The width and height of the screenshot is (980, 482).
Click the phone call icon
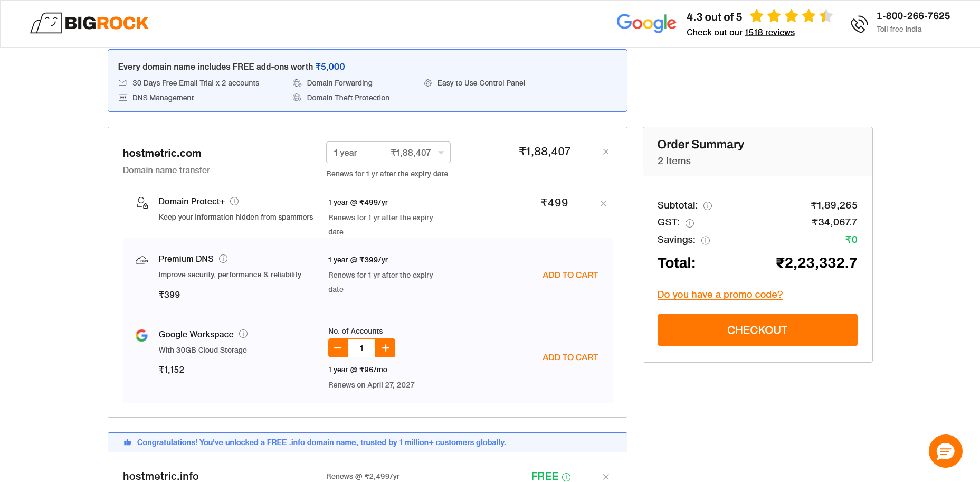click(859, 24)
